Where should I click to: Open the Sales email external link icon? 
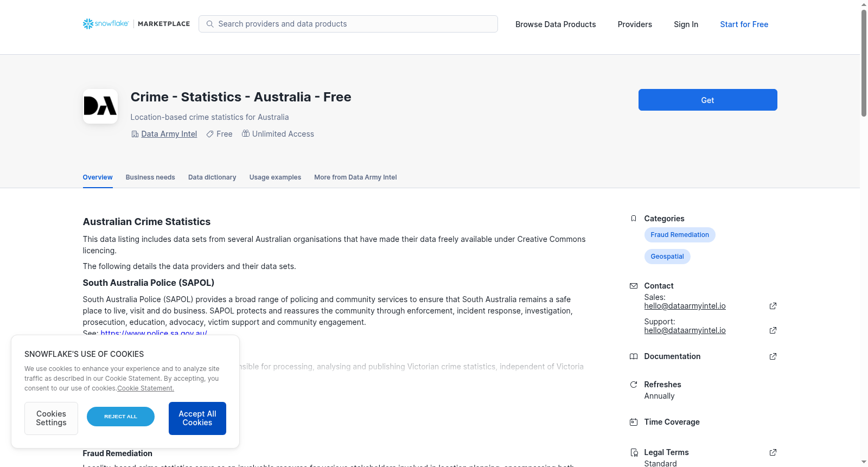[x=773, y=306]
